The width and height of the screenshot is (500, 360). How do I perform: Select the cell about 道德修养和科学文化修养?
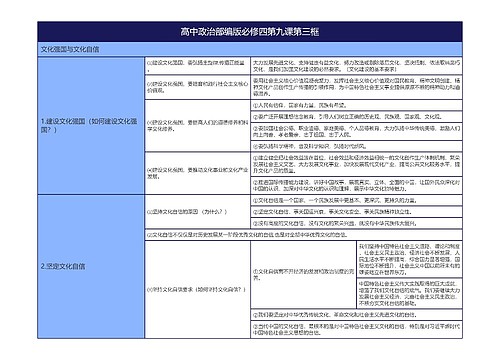tap(197, 126)
